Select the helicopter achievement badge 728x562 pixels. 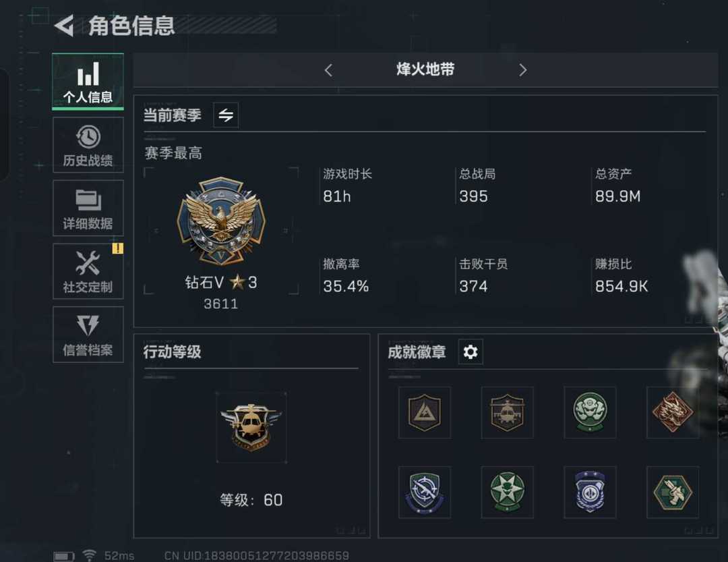[507, 412]
